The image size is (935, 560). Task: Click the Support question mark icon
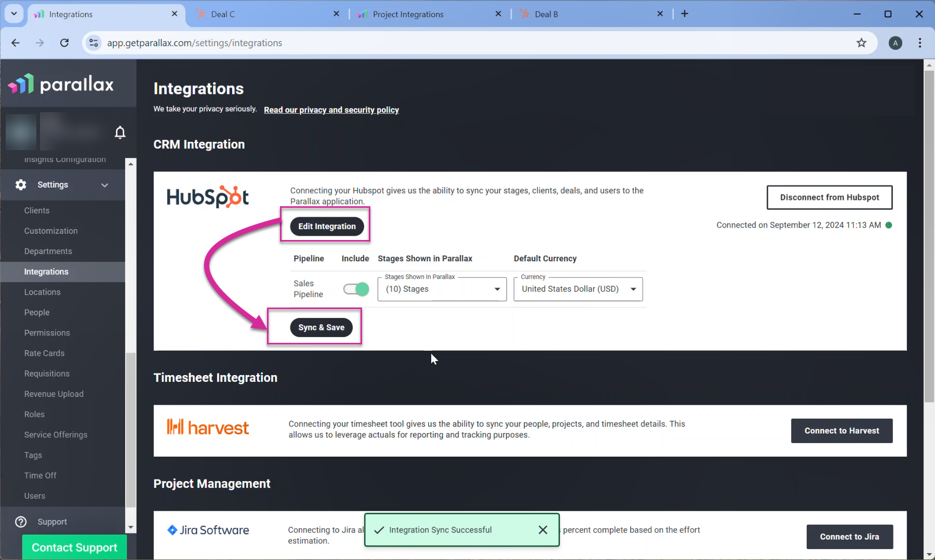21,522
